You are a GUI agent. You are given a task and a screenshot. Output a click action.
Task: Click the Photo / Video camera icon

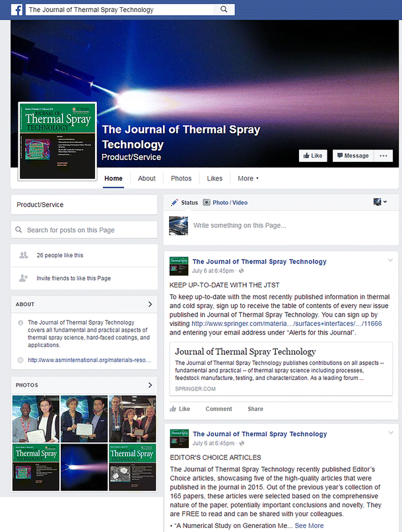click(207, 202)
